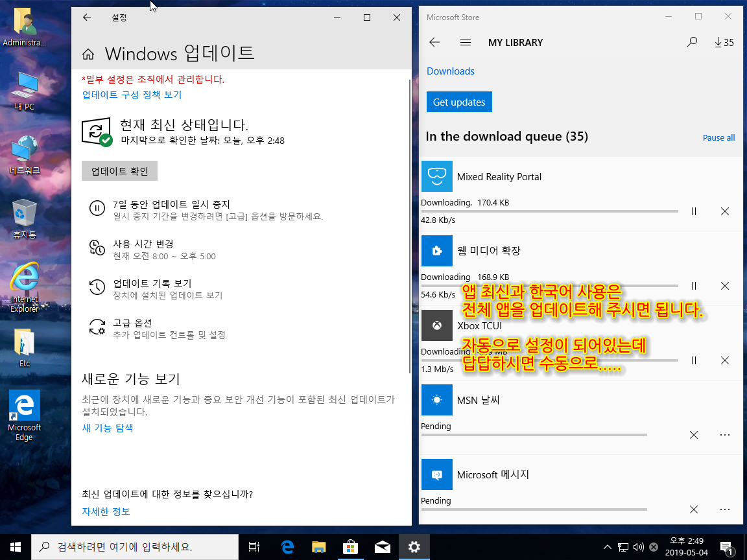Select the 휴지통 desktop icon
Viewport: 747px width, 560px height.
pos(24,218)
